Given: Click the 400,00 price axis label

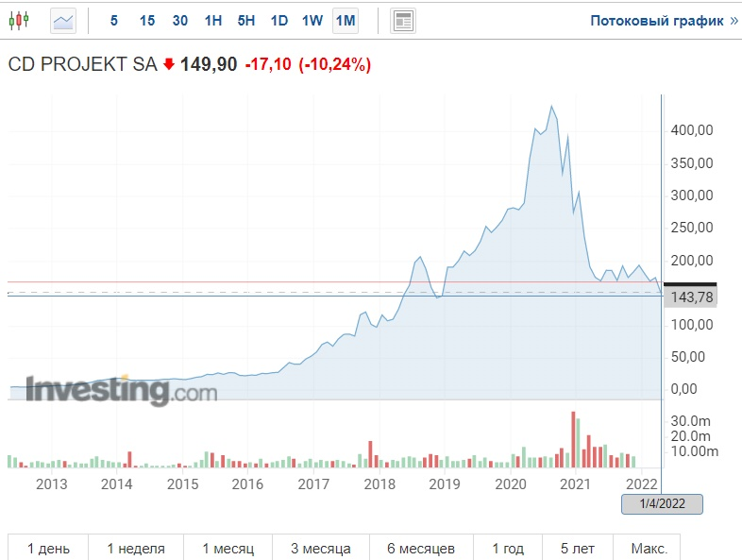Looking at the screenshot, I should 691,130.
